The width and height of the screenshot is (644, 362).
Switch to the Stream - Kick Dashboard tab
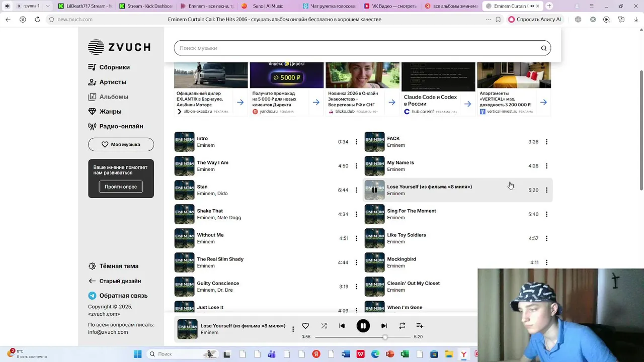click(146, 6)
